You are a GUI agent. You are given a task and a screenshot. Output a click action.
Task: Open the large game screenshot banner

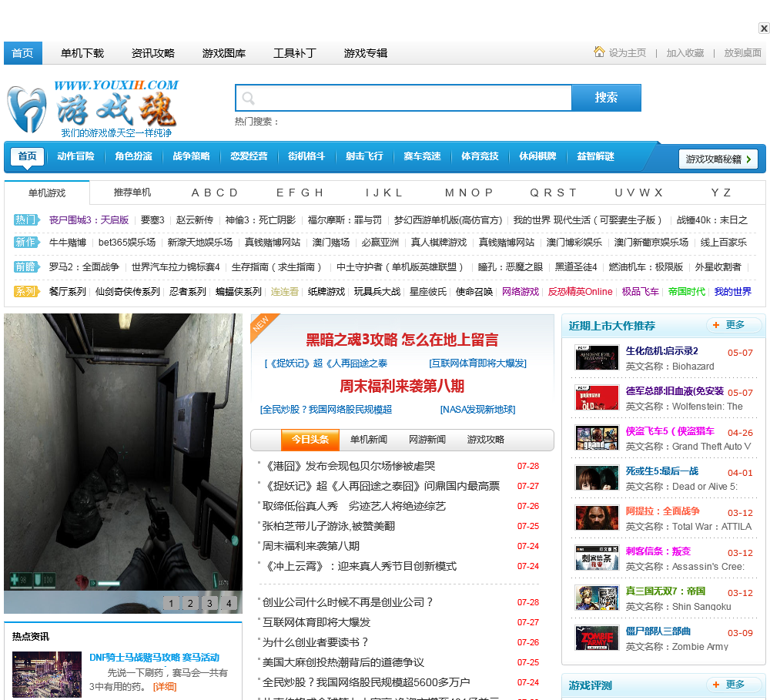tap(123, 452)
